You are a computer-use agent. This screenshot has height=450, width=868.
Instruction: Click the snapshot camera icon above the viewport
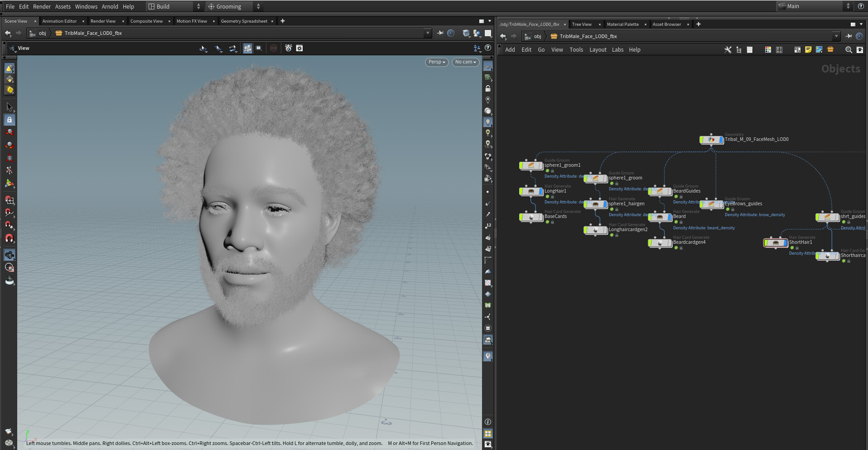point(289,48)
